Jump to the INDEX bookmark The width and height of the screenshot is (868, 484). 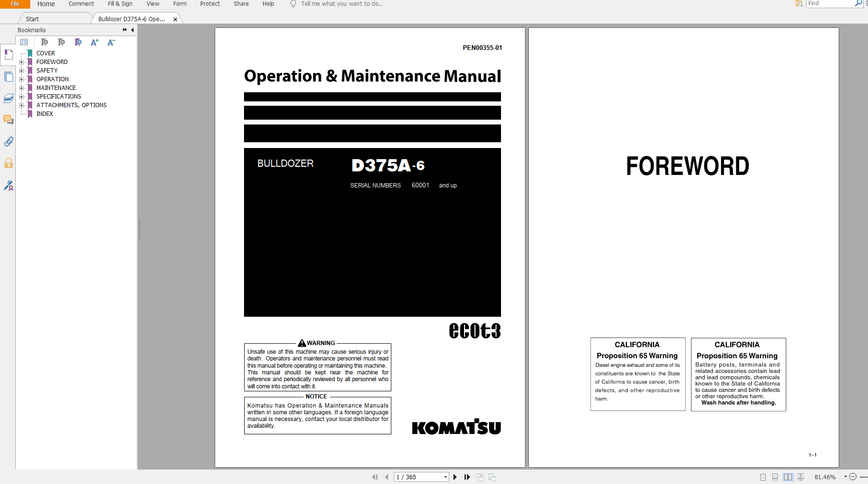[x=45, y=114]
